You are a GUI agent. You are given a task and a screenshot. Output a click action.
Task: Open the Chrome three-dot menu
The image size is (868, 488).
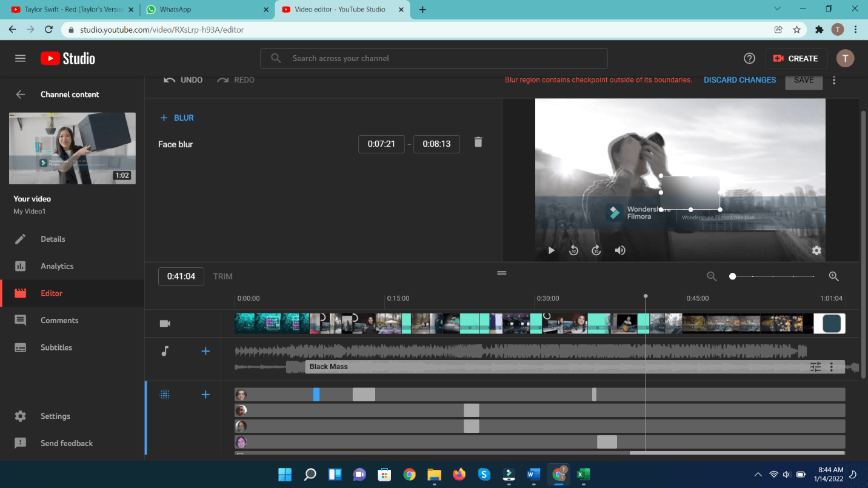click(856, 29)
